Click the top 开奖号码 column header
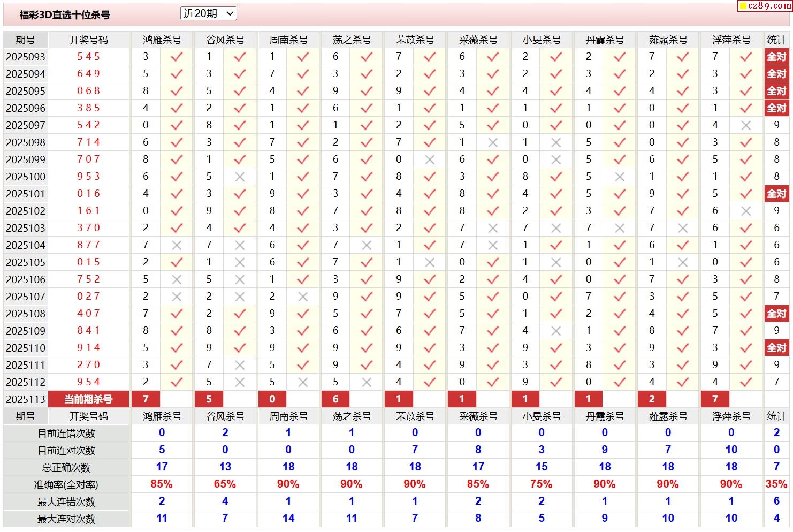This screenshot has width=793, height=532. pyautogui.click(x=88, y=40)
